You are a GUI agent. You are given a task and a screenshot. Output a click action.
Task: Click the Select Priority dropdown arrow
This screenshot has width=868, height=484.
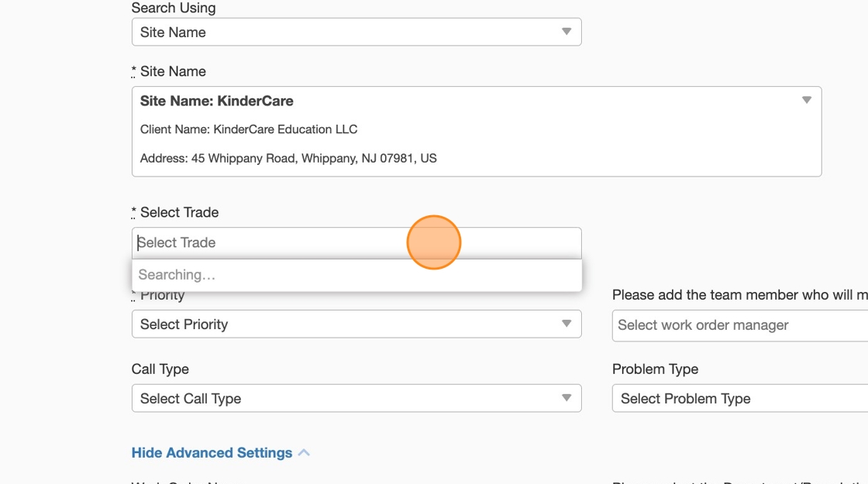pyautogui.click(x=567, y=324)
